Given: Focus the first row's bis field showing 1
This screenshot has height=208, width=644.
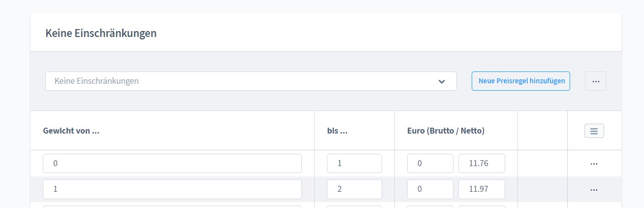Looking at the screenshot, I should click(x=354, y=163).
